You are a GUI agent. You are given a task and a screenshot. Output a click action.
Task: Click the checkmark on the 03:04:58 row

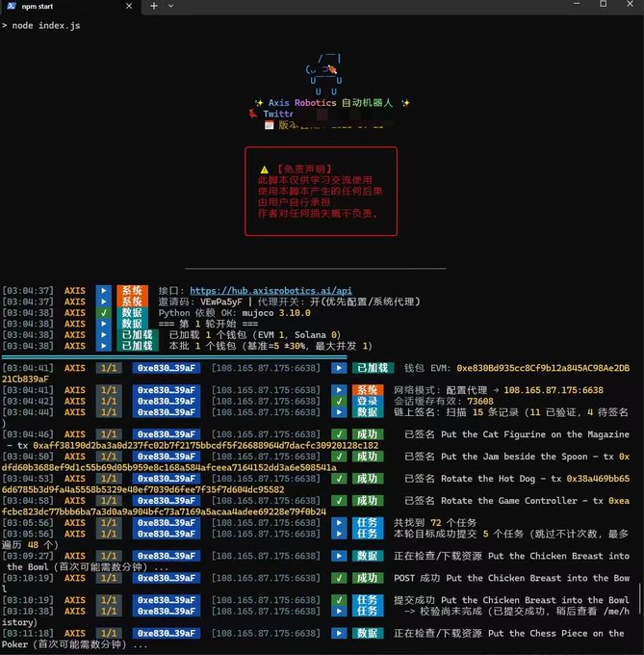pos(339,501)
